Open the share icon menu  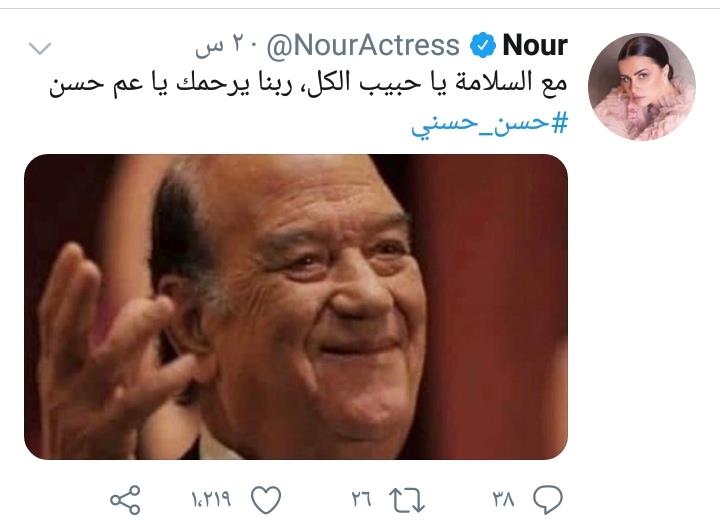coord(125,499)
